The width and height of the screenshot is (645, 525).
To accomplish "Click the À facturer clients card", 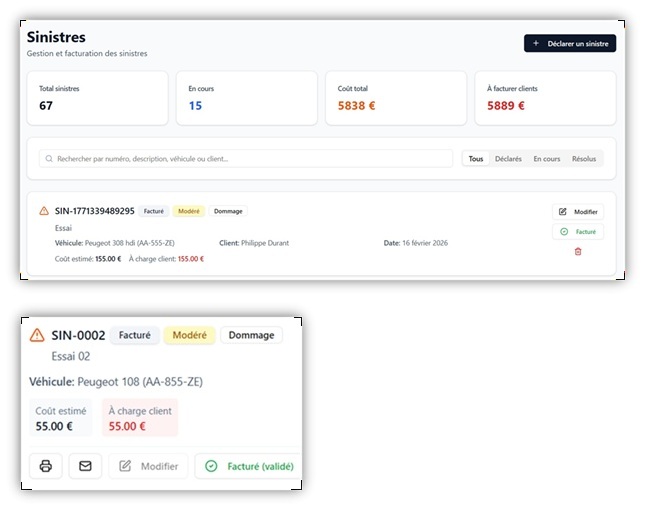I will click(545, 98).
